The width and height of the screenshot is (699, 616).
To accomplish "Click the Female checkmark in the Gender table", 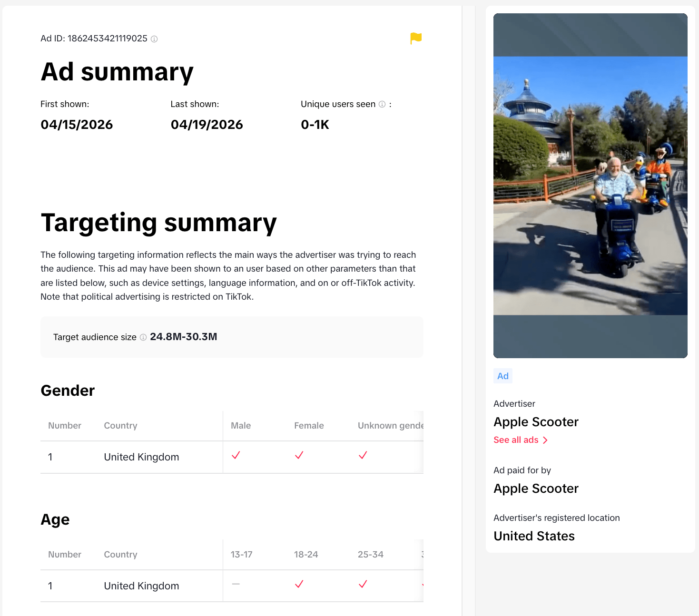I will pos(299,455).
